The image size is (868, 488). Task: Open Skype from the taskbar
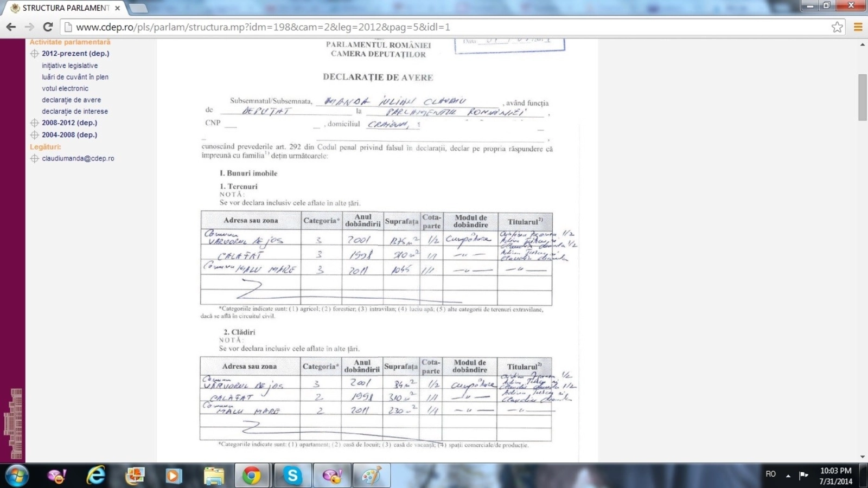click(292, 476)
